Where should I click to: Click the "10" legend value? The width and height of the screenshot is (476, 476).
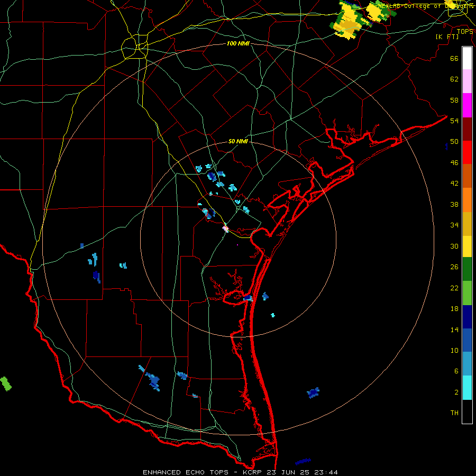click(454, 350)
